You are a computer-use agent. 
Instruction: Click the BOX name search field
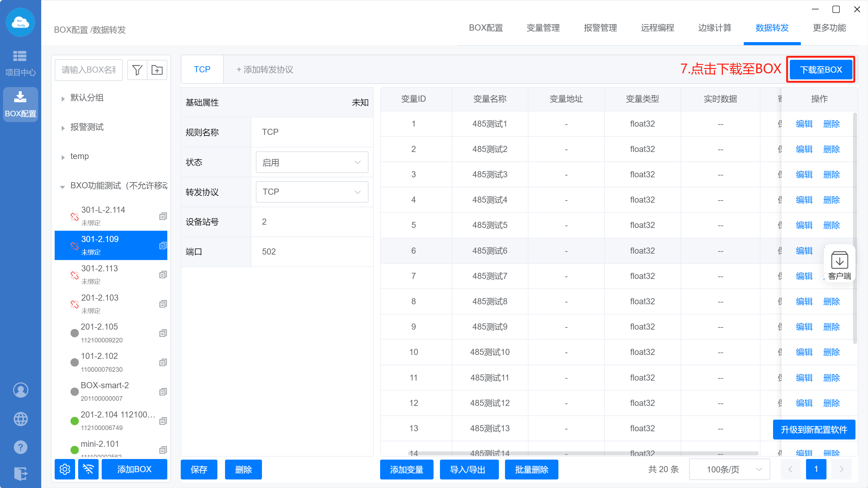89,70
